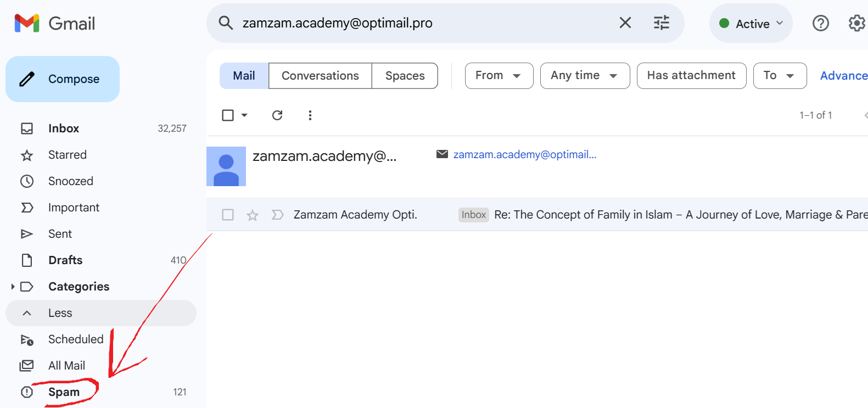Open the three-dot More options menu
Screen dimensions: 868x408
[x=310, y=115]
